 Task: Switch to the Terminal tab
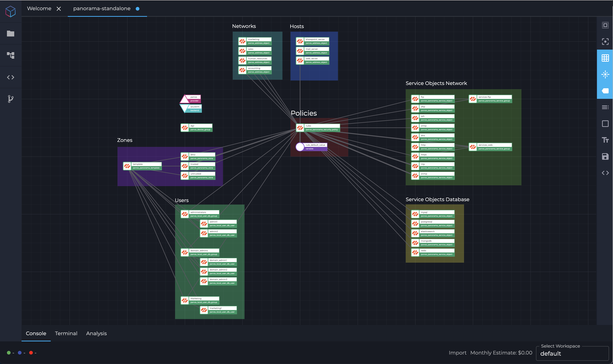pyautogui.click(x=66, y=333)
